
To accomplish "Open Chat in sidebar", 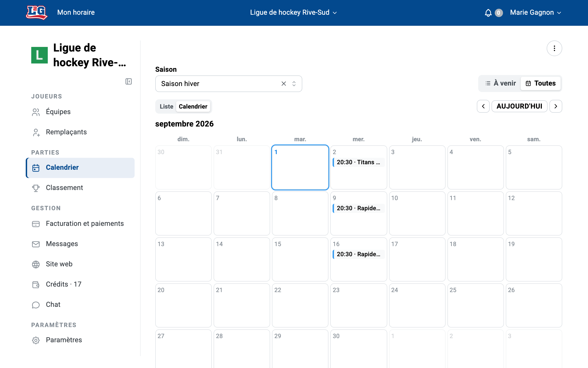I will 80,305.
